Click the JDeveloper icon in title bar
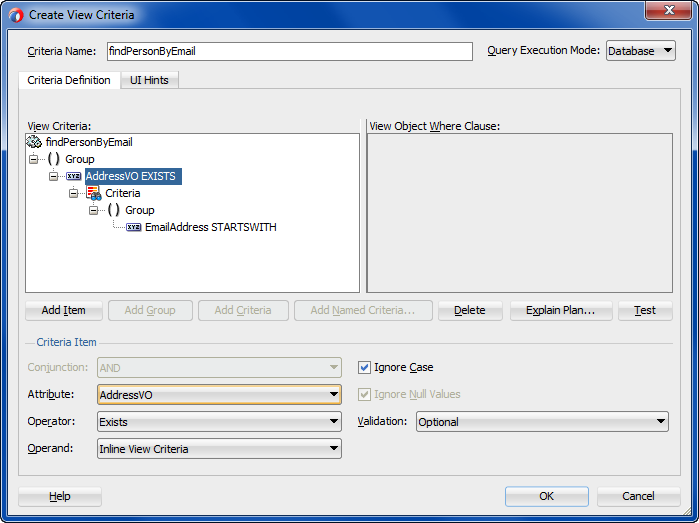Viewport: 699px width, 523px height. coord(16,15)
